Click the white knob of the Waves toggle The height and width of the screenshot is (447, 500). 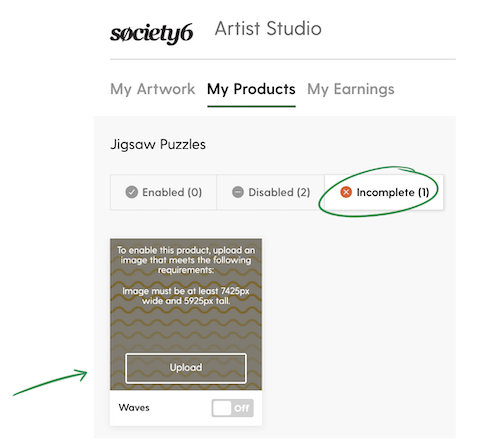tap(222, 408)
